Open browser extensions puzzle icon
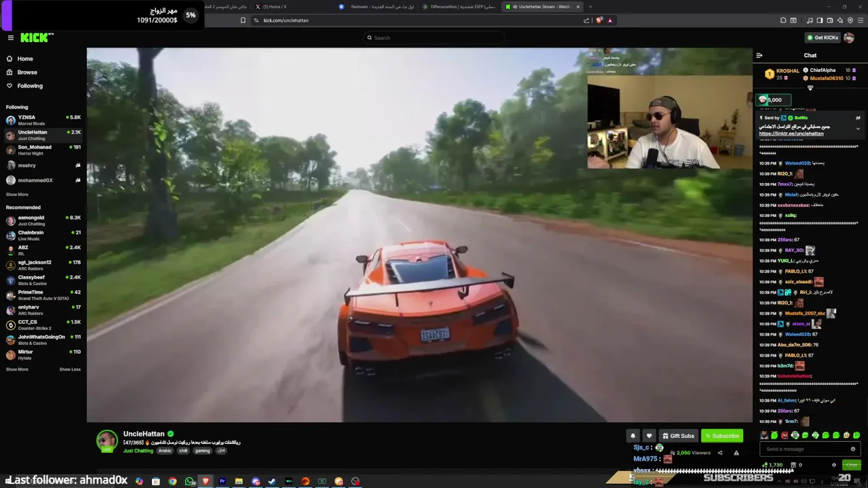The height and width of the screenshot is (488, 868). [783, 20]
